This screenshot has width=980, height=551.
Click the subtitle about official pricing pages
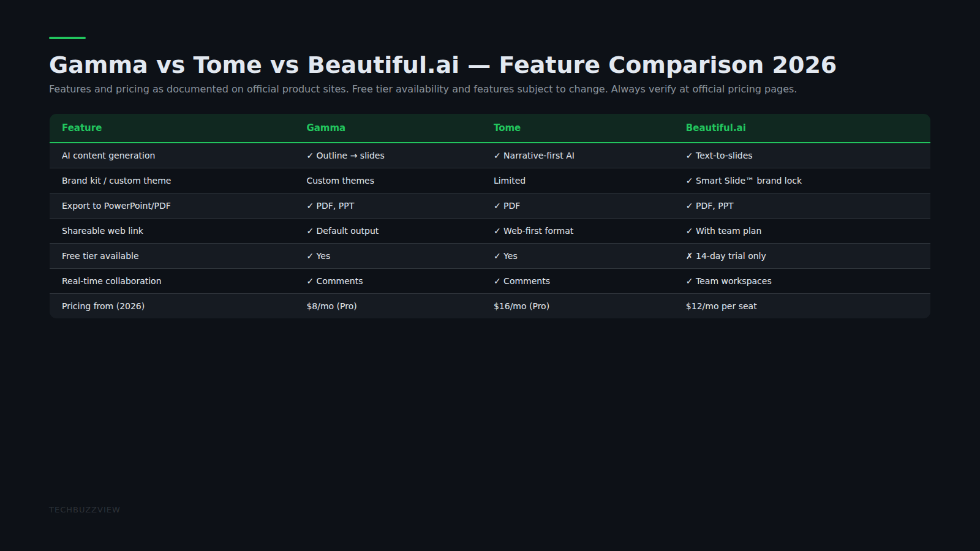click(x=423, y=89)
